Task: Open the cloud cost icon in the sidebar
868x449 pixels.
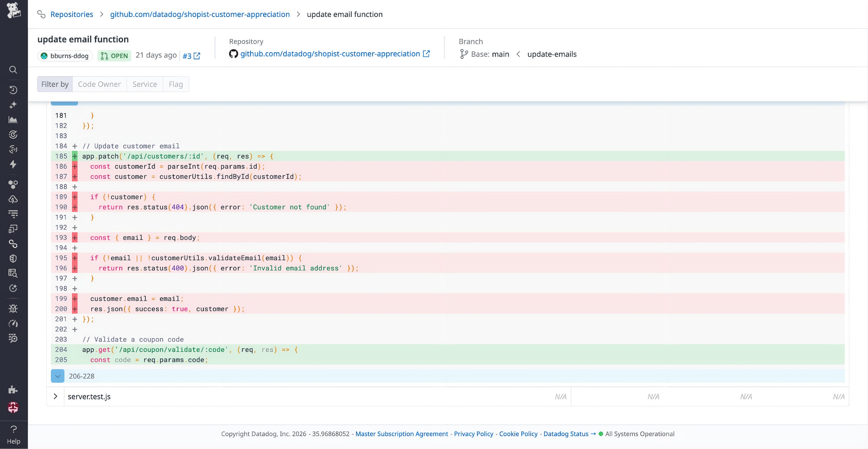Action: click(x=13, y=199)
